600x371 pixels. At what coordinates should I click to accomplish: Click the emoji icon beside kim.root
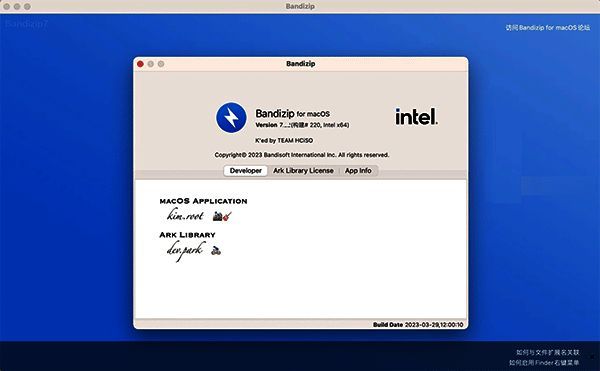(x=222, y=216)
